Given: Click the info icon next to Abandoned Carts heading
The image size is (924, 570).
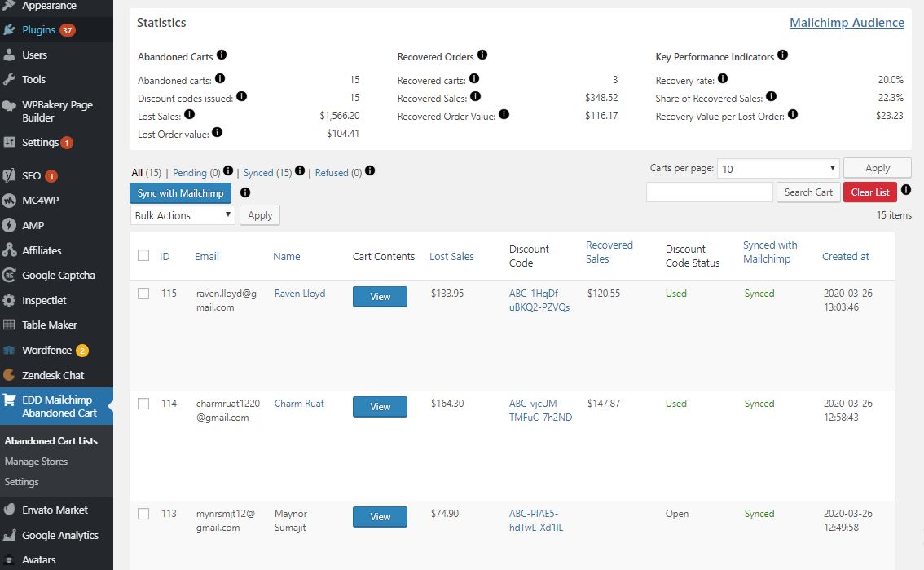Looking at the screenshot, I should click(x=222, y=55).
